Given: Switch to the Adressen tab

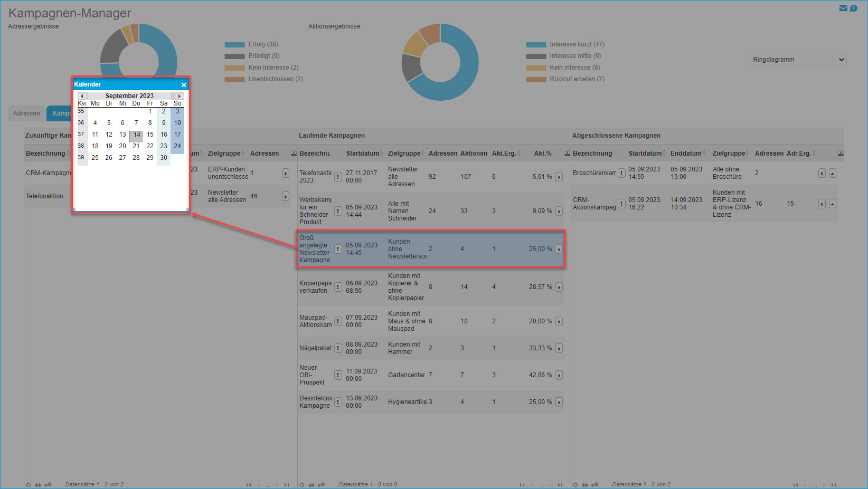Looking at the screenshot, I should 26,113.
